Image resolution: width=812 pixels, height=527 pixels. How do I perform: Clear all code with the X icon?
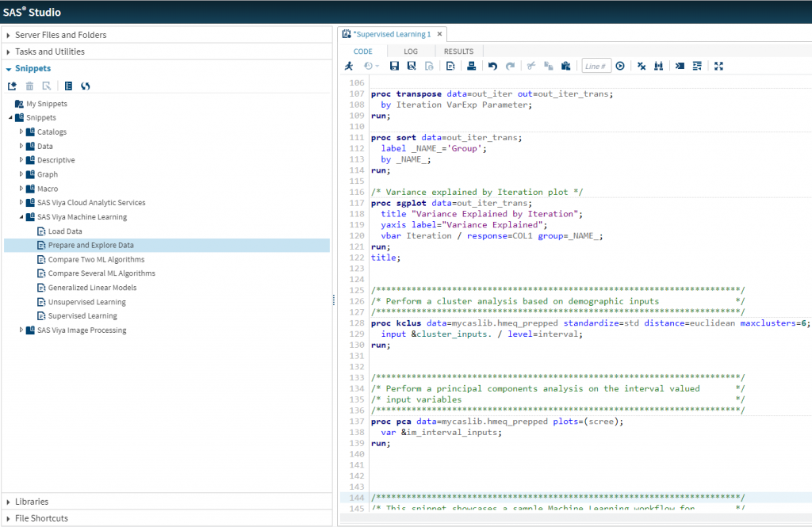tap(641, 66)
